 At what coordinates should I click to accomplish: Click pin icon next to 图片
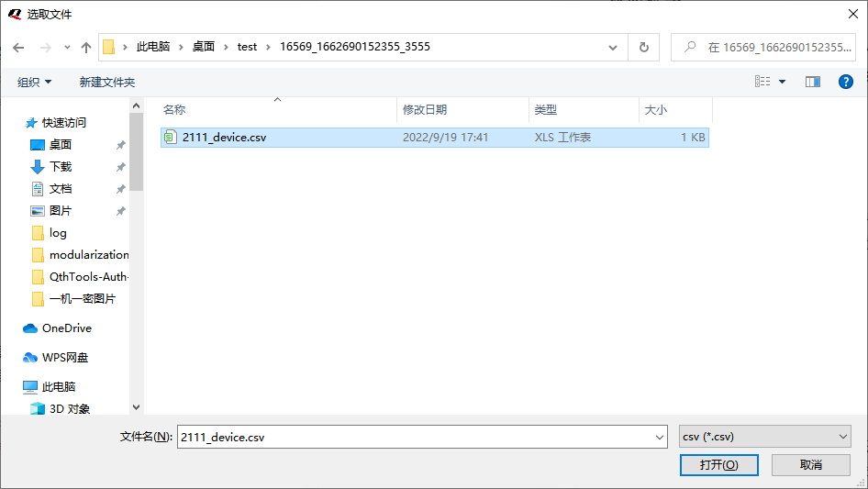click(x=121, y=212)
